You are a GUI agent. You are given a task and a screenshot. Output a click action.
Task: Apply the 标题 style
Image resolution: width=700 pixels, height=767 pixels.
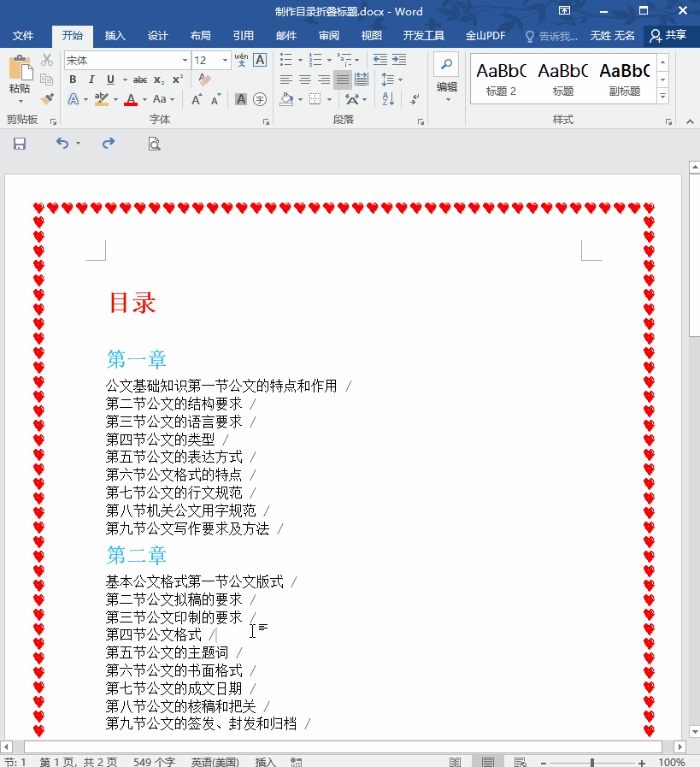tap(562, 79)
